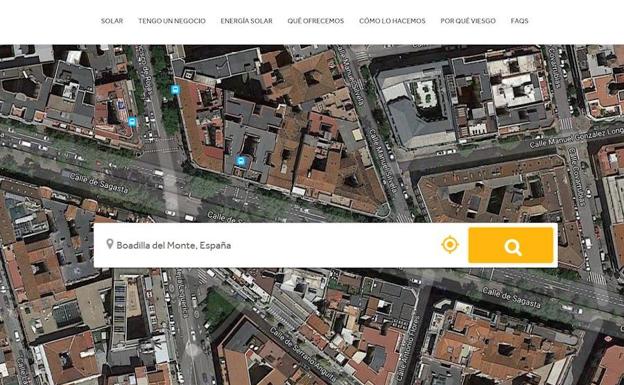Open the SOLAR menu item
Image resolution: width=624 pixels, height=385 pixels.
pyautogui.click(x=112, y=21)
